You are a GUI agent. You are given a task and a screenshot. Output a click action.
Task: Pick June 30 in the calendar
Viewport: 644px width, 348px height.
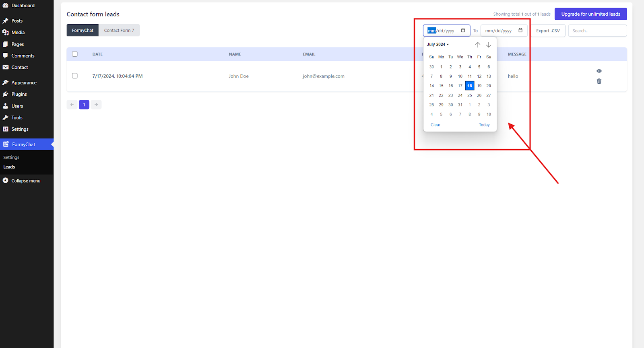click(x=431, y=67)
